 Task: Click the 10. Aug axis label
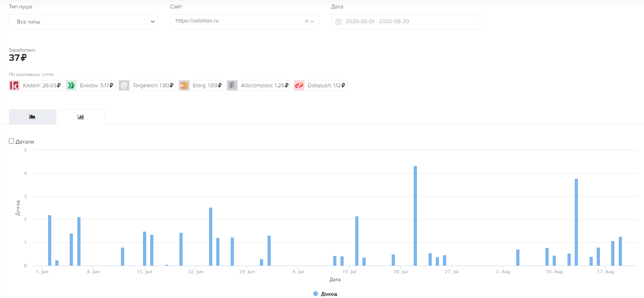point(554,272)
